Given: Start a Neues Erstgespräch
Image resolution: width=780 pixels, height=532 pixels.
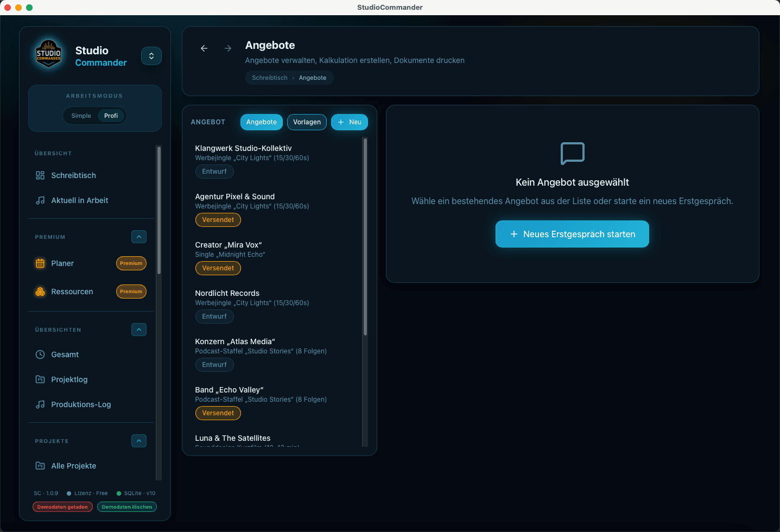Looking at the screenshot, I should point(572,234).
